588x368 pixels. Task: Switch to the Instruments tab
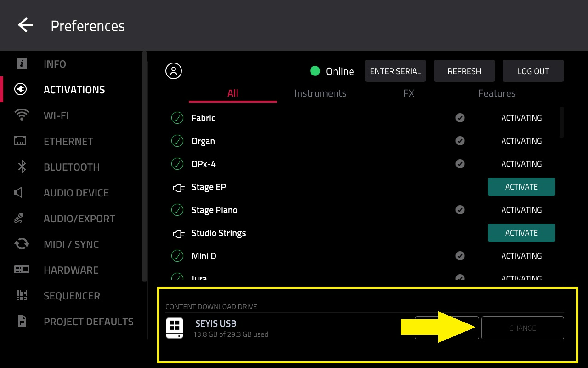321,93
